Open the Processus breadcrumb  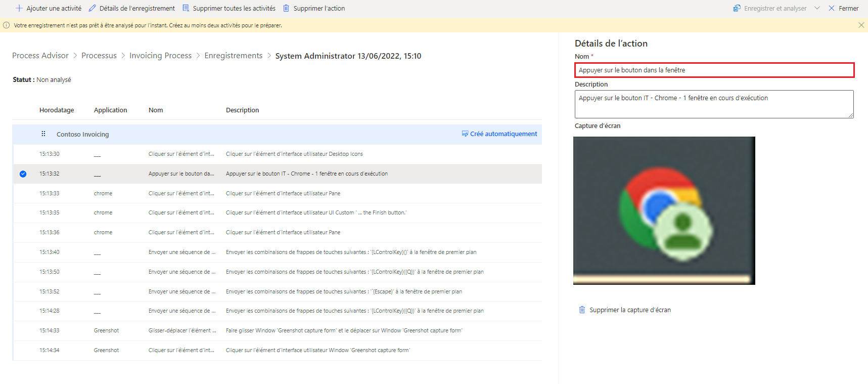tap(99, 56)
